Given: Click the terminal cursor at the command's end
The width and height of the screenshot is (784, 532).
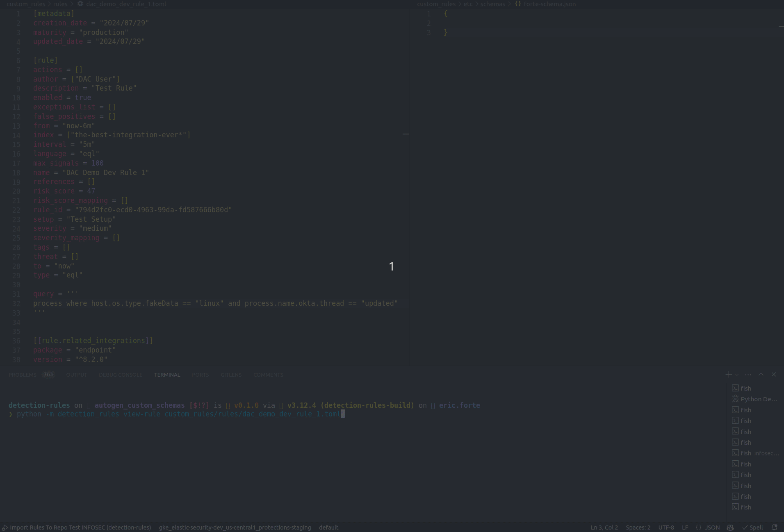Looking at the screenshot, I should pos(343,414).
